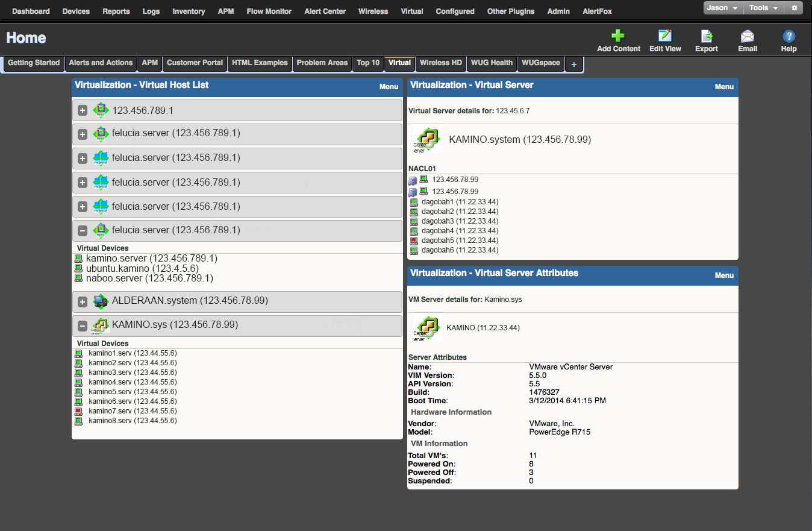
Task: Click the ALDERAAN.system host icon
Action: pos(100,301)
